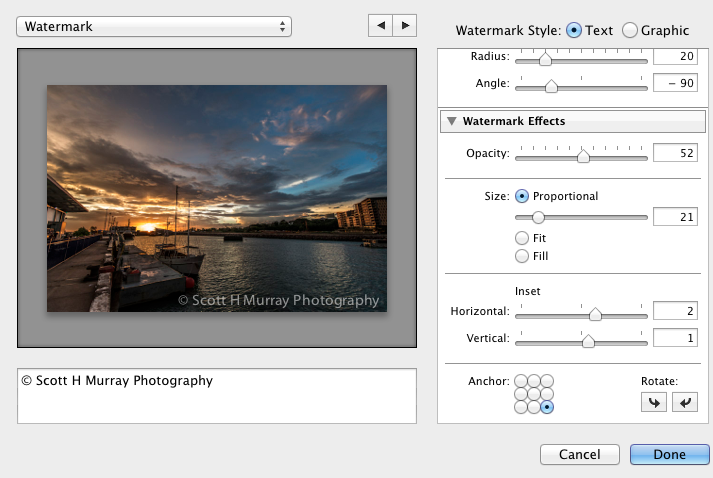Click the watermark text entry box
Image resolution: width=713 pixels, height=478 pixels.
click(216, 395)
